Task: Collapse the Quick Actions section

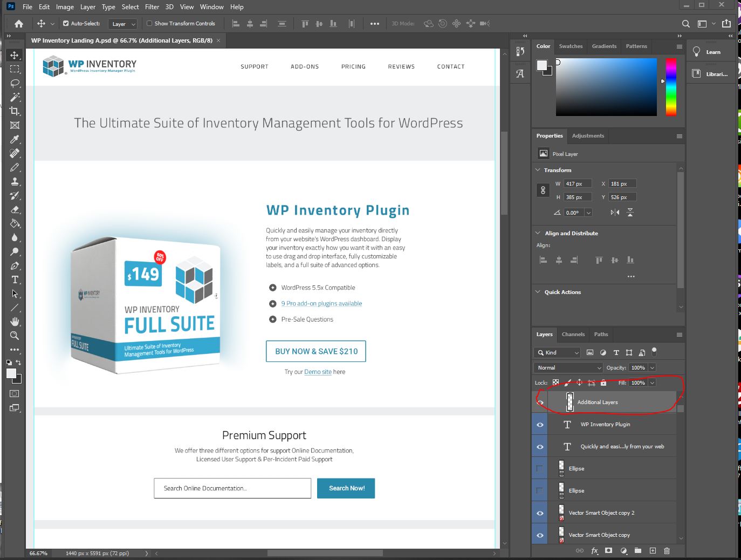Action: point(538,292)
